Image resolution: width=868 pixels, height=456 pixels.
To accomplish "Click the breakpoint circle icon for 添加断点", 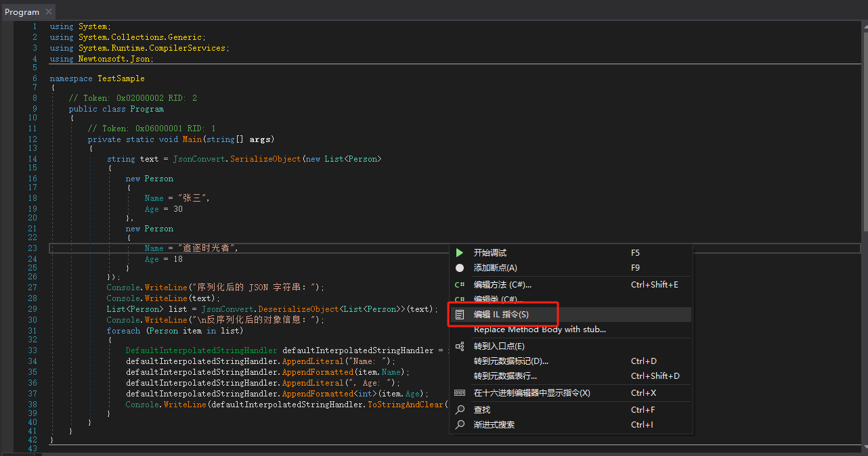I will click(460, 268).
